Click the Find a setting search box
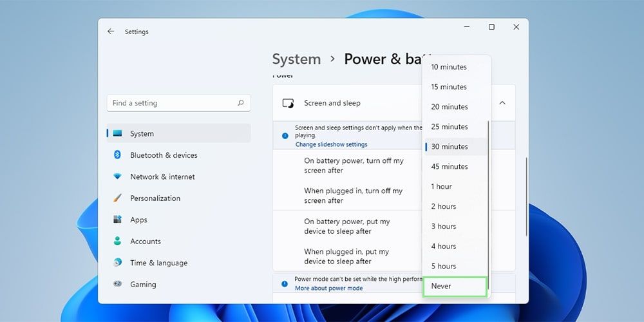The image size is (644, 322). pos(178,103)
